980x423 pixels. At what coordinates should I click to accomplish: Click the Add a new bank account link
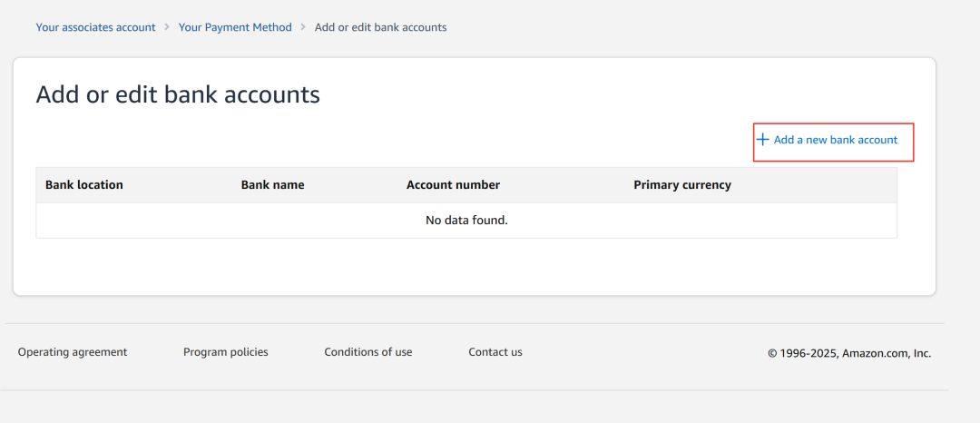[x=835, y=140]
